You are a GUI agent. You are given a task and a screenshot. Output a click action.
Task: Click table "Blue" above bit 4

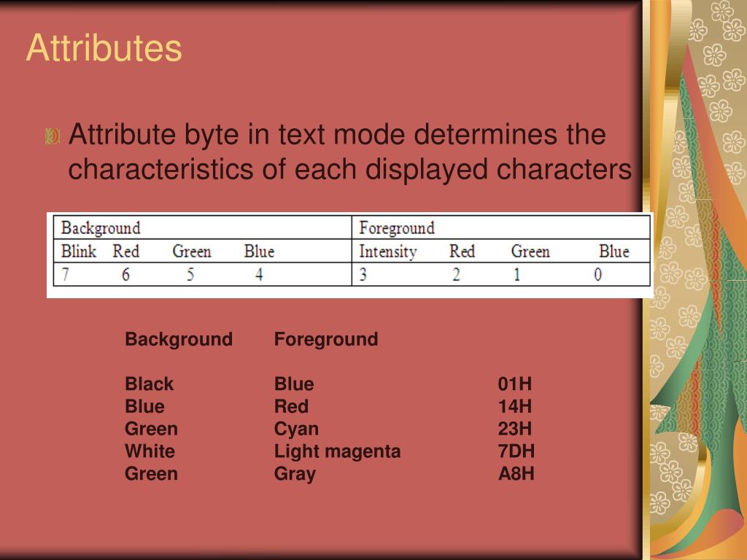259,251
